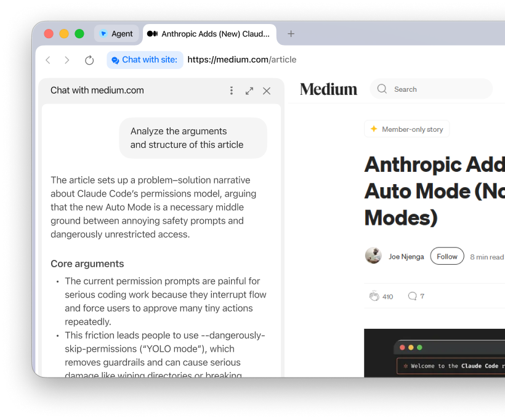Screen dimensions: 505x420
Task: Open Joe Njenga's author profile picture
Action: coord(373,256)
